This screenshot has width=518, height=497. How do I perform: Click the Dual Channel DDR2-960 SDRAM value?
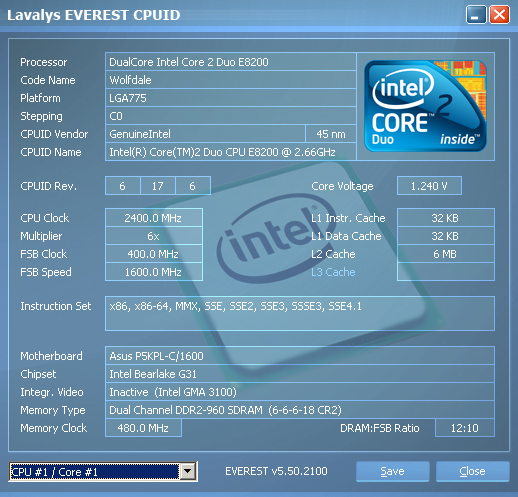pyautogui.click(x=300, y=410)
